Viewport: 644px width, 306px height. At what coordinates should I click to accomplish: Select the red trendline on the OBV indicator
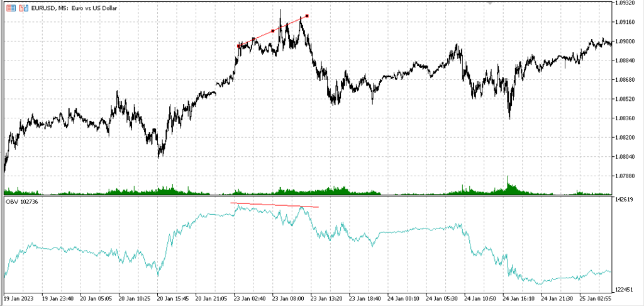tap(274, 205)
